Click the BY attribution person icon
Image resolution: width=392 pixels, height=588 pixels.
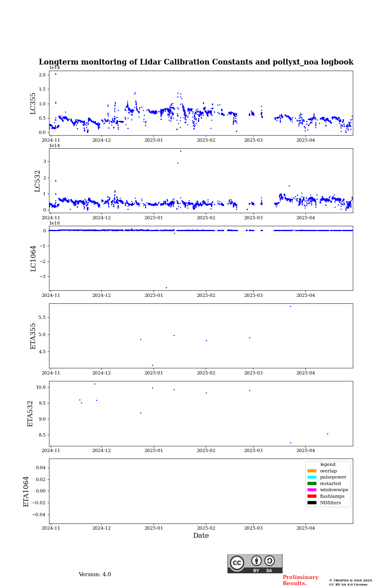point(256,561)
